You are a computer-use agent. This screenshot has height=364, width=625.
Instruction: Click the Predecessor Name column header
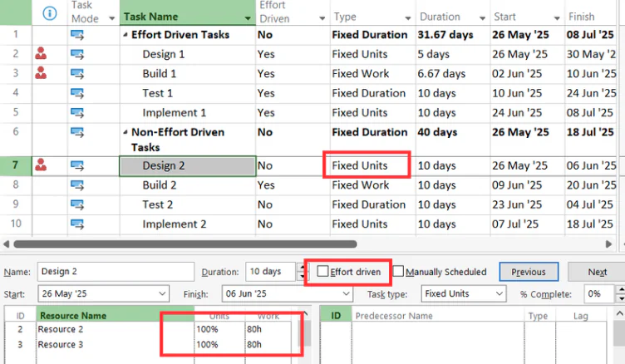(x=438, y=316)
